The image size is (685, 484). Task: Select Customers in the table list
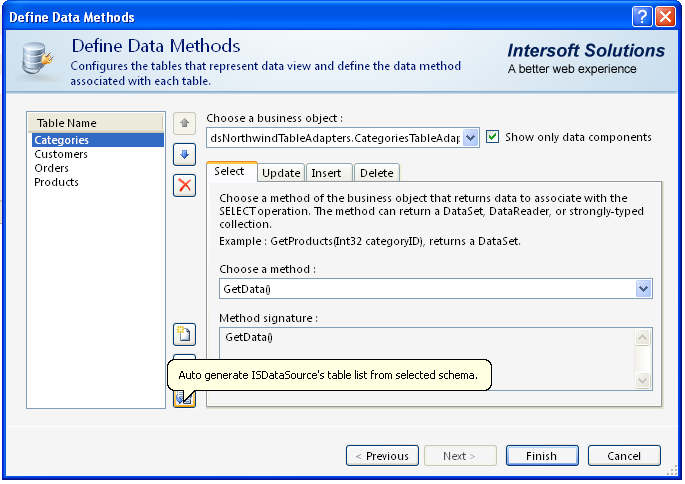click(61, 155)
